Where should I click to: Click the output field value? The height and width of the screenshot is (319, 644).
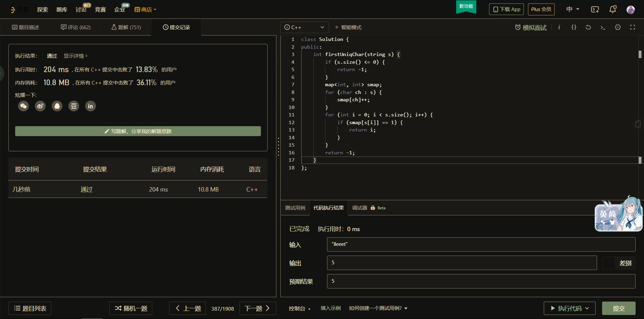462,263
